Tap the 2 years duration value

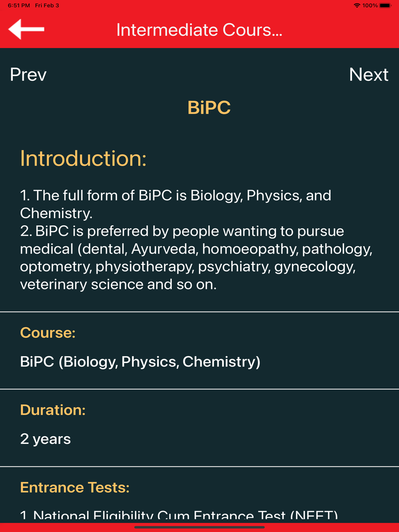point(45,439)
